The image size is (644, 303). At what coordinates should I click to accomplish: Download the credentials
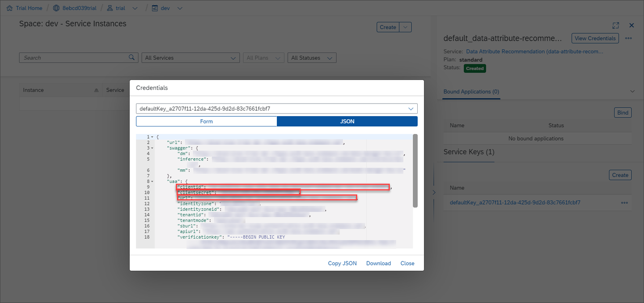(x=378, y=263)
